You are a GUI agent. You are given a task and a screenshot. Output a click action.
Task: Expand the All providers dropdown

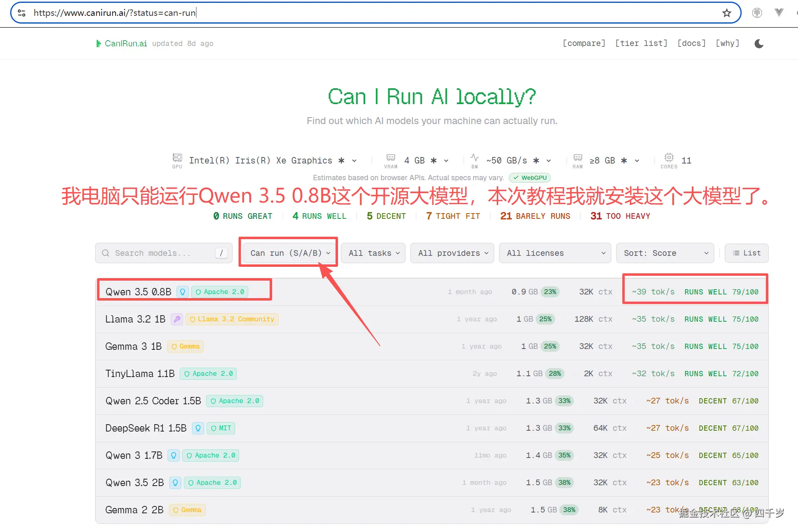pos(452,253)
